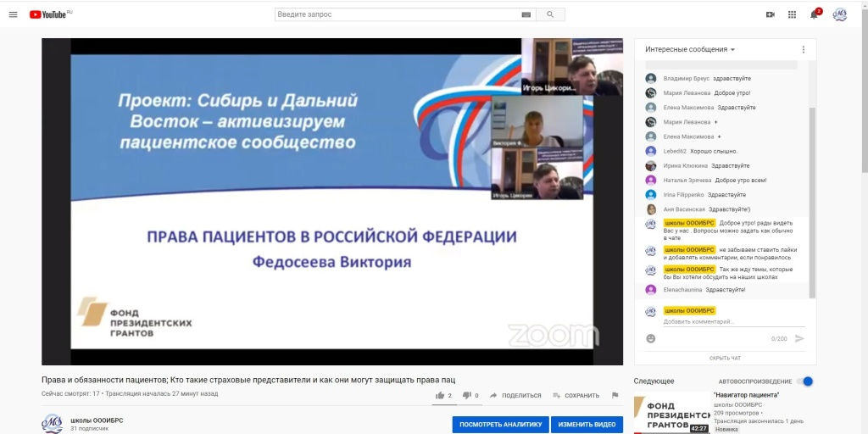Like the video with thumbs up
The height and width of the screenshot is (434, 868).
pos(440,395)
